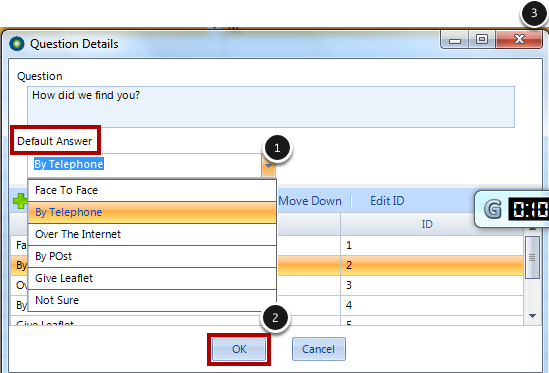Select table cell with ID 4
The height and width of the screenshot is (373, 549).
[432, 305]
